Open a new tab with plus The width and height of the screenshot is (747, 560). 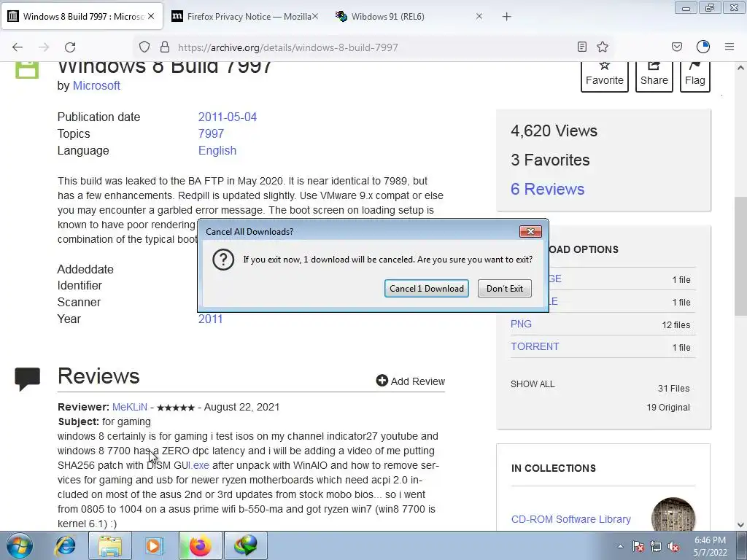506,17
